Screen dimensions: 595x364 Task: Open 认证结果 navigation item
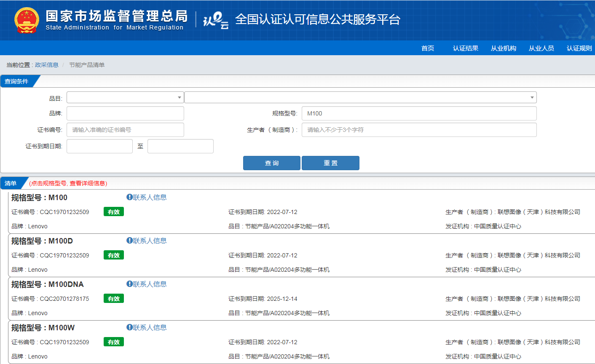pos(466,48)
